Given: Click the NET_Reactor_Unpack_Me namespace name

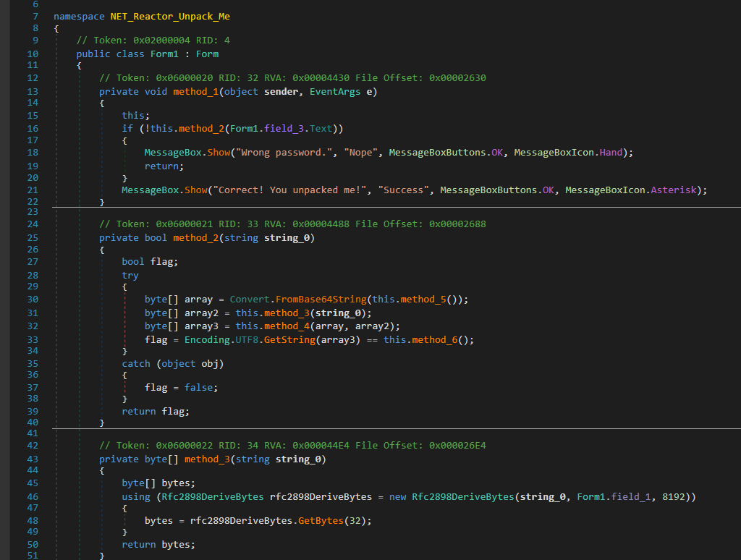Looking at the screenshot, I should pos(170,16).
